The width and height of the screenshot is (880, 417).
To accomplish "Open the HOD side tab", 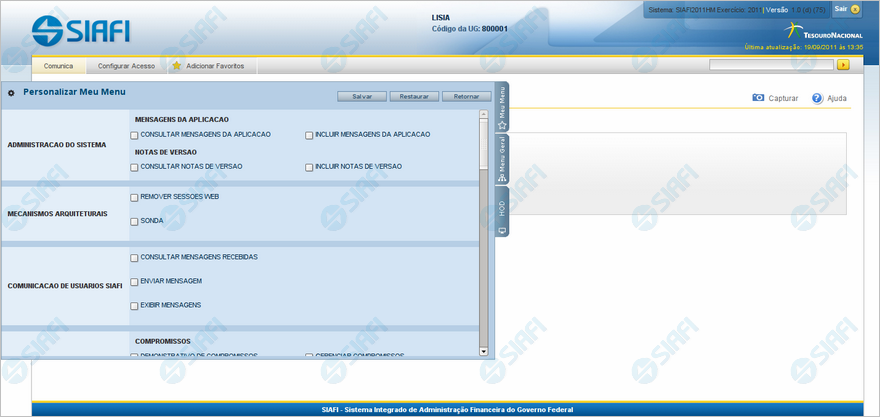I will pyautogui.click(x=502, y=212).
